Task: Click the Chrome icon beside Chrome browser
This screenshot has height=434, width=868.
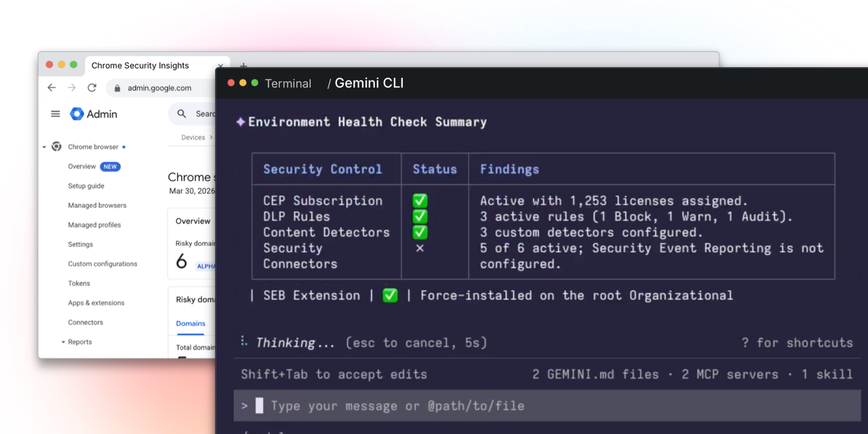Action: pyautogui.click(x=57, y=146)
